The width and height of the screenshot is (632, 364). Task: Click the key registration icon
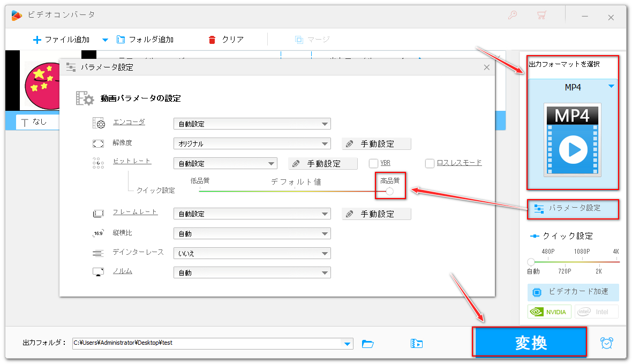click(x=513, y=16)
